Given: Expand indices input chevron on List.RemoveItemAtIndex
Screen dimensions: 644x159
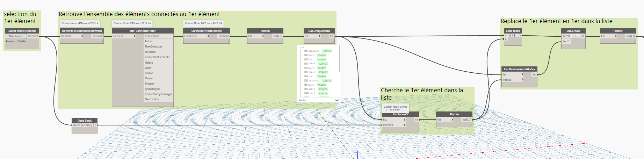Looking at the screenshot, I should click(522, 80).
